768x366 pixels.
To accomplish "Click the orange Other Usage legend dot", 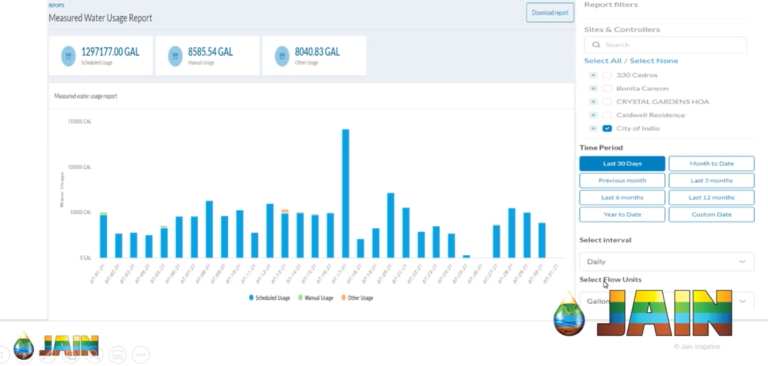I will pos(343,298).
